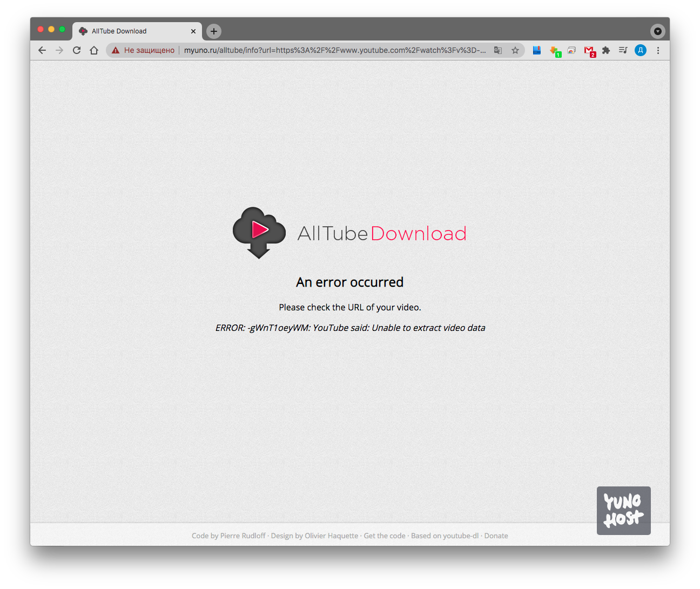Open the tab search dropdown arrow

(657, 31)
